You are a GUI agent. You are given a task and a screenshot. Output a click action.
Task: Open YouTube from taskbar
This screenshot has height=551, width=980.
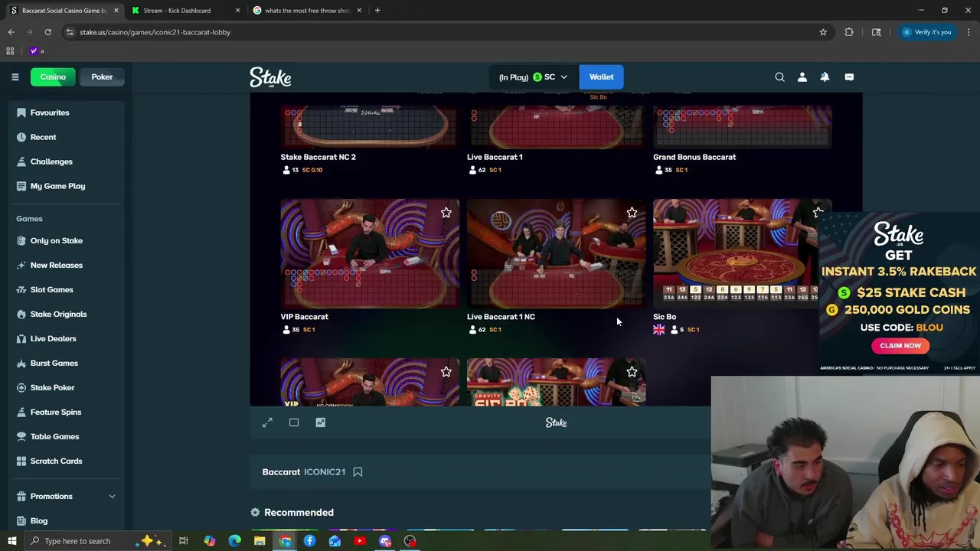point(360,541)
